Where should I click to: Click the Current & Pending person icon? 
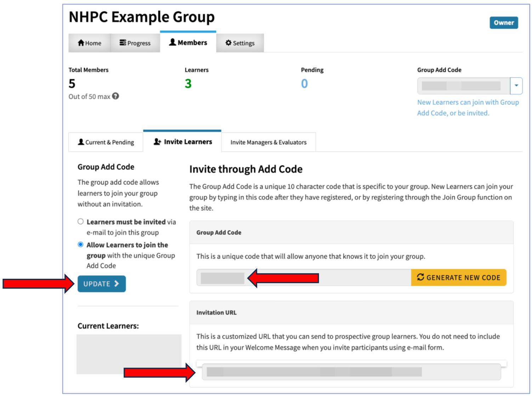(x=81, y=142)
